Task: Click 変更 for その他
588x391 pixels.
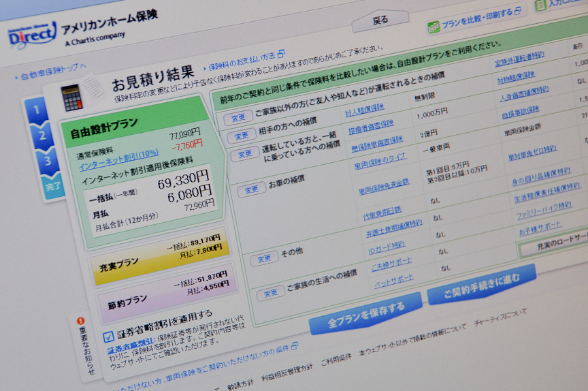Action: 264,259
